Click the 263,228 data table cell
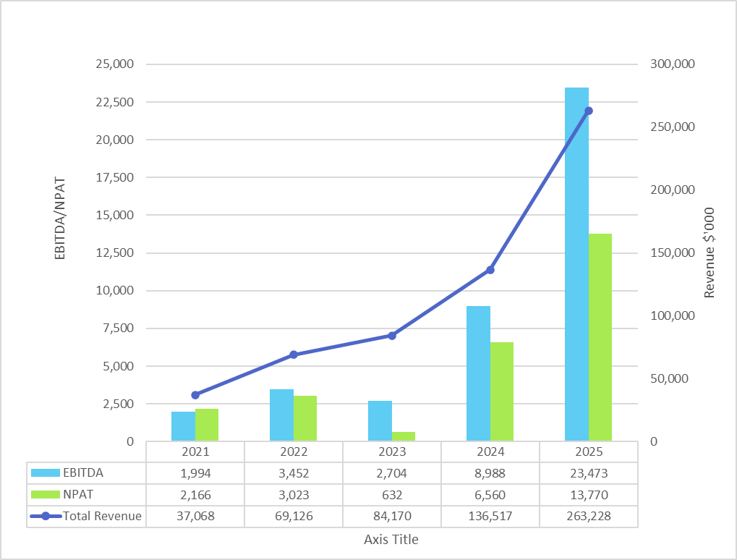Image resolution: width=737 pixels, height=560 pixels. click(588, 517)
